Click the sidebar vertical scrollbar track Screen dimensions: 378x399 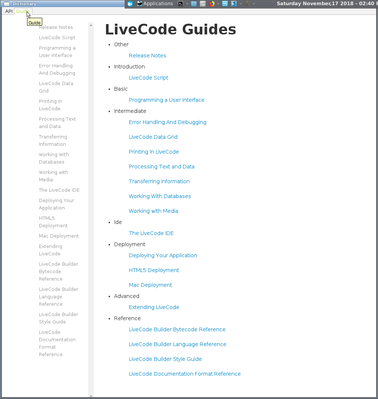[x=91, y=210]
